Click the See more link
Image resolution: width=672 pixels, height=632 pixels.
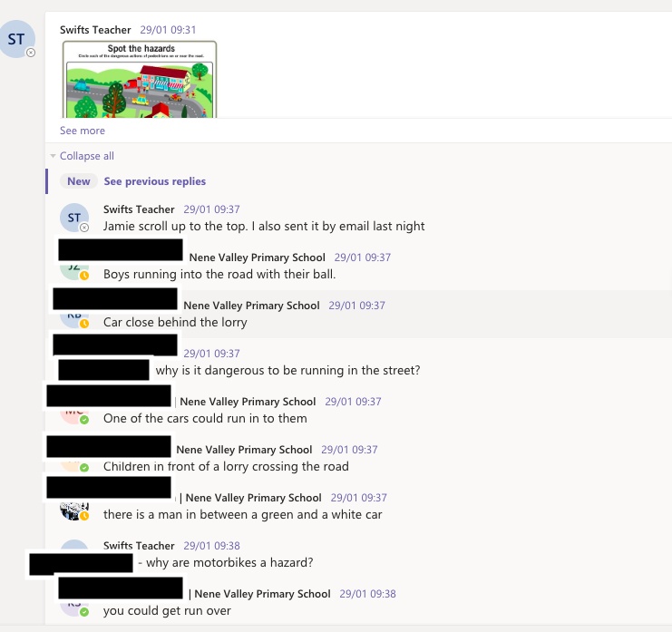click(x=83, y=131)
